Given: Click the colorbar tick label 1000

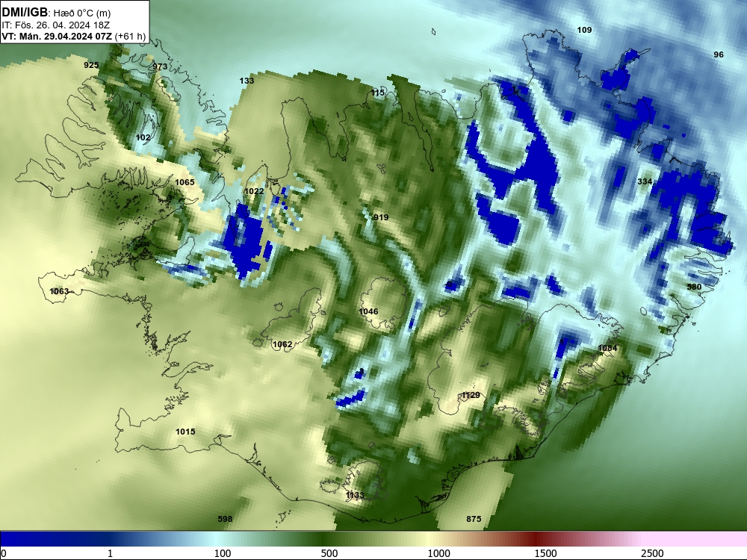Looking at the screenshot, I should tap(438, 553).
